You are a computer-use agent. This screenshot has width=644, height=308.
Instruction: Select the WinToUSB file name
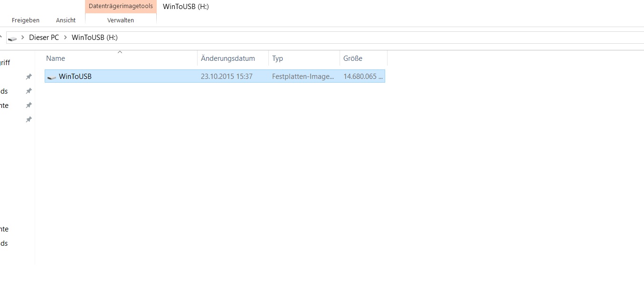click(x=75, y=76)
